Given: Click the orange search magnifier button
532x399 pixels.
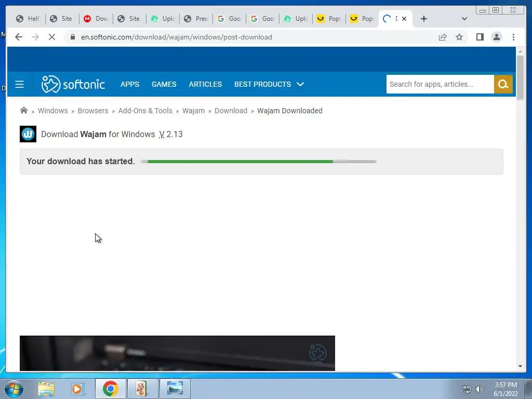Looking at the screenshot, I should [503, 84].
